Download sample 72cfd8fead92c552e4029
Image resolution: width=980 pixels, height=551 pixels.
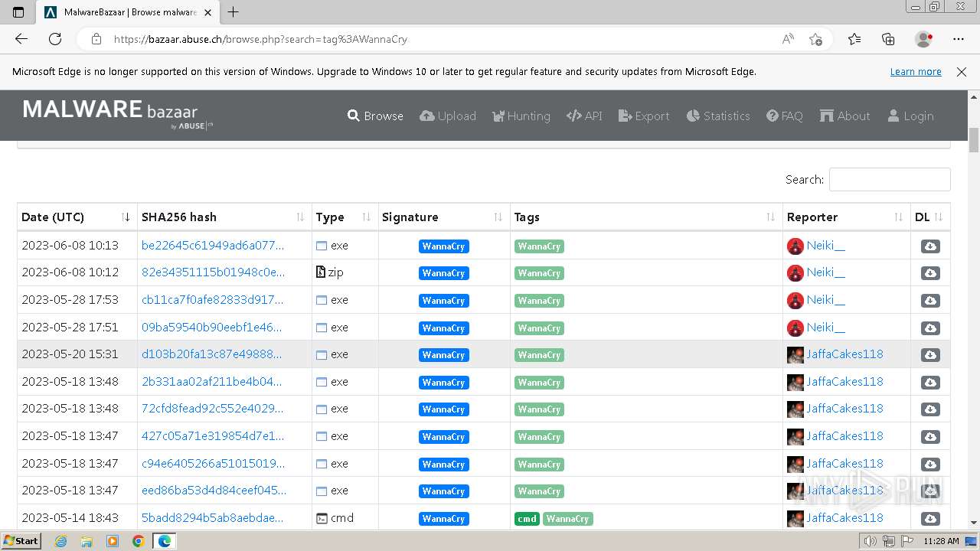(930, 409)
